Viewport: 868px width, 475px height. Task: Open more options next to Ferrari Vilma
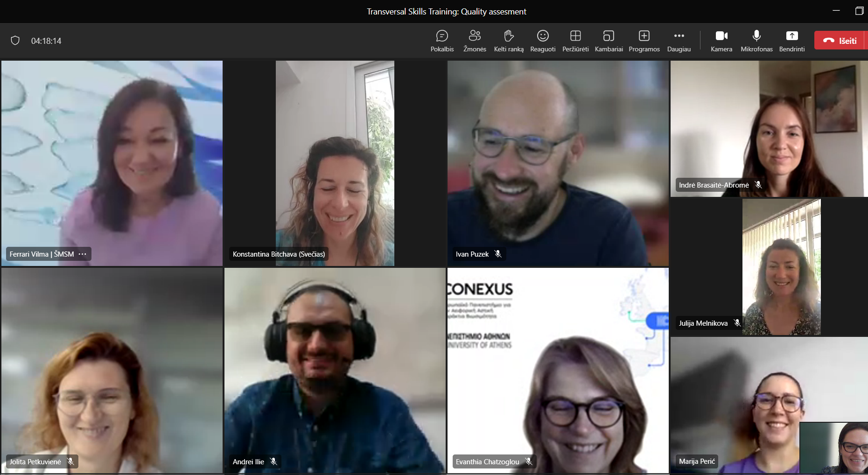click(x=83, y=254)
